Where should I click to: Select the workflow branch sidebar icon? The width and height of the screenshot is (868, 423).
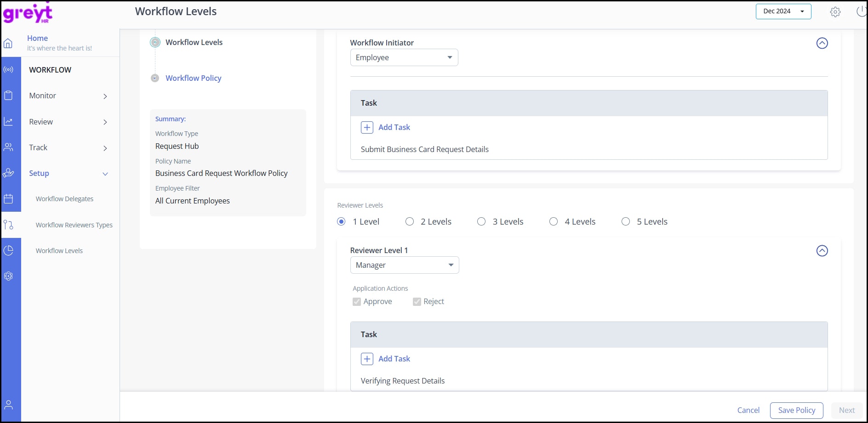(x=8, y=225)
